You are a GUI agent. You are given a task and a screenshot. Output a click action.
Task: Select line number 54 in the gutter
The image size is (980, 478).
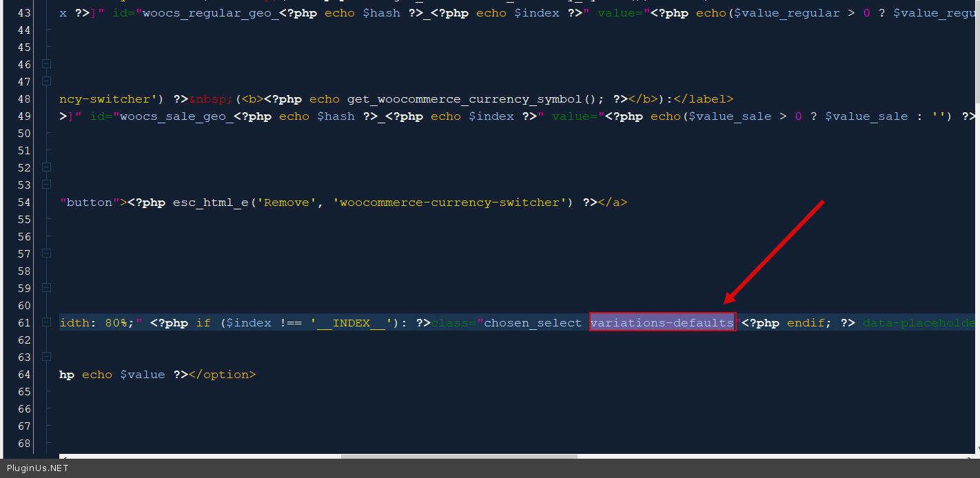[24, 202]
